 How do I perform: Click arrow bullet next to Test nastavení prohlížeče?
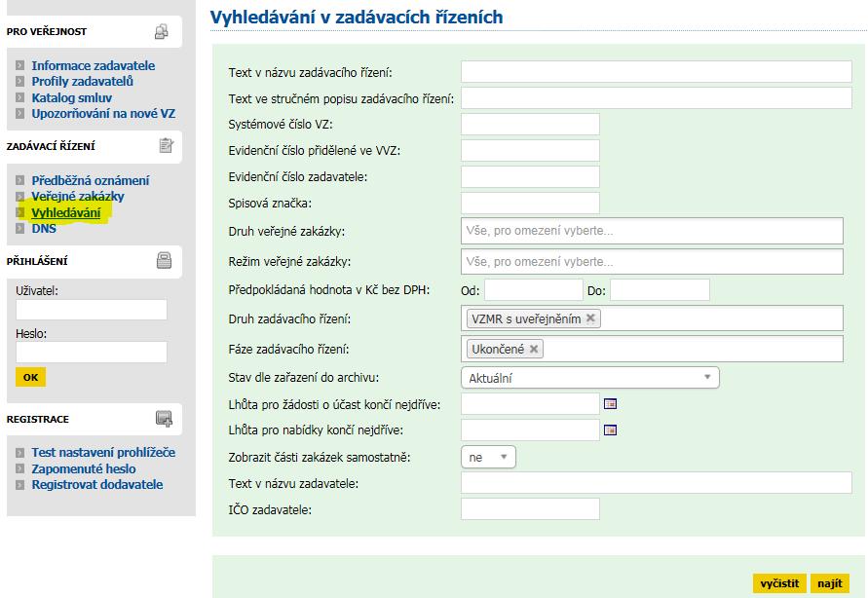click(19, 453)
